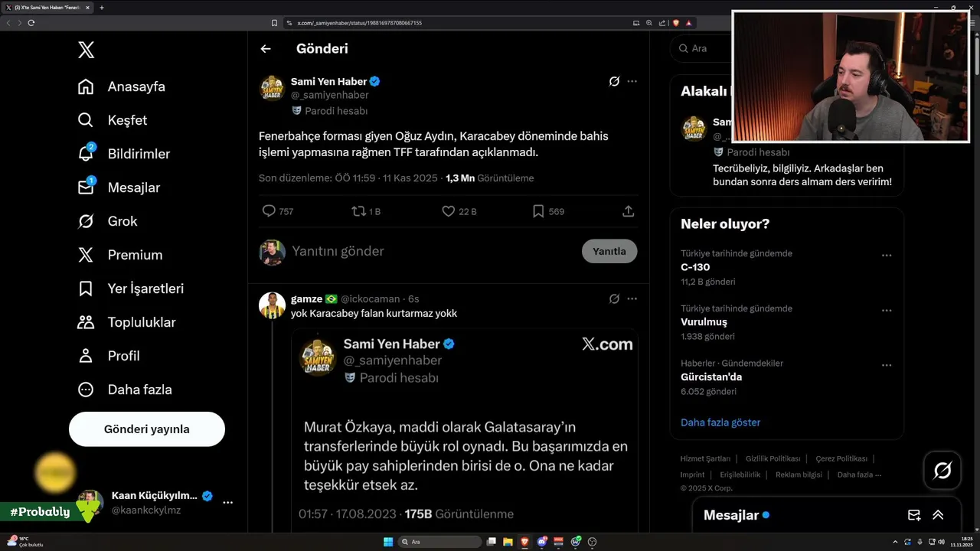Viewport: 980px width, 551px height.
Task: Click taskbar Ara search box
Action: tap(439, 542)
